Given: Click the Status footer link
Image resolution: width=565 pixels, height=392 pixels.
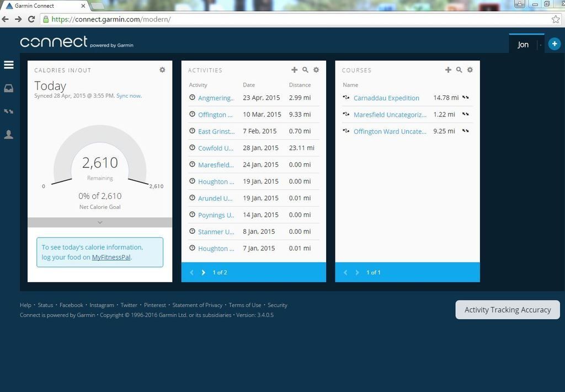Looking at the screenshot, I should click(x=45, y=305).
